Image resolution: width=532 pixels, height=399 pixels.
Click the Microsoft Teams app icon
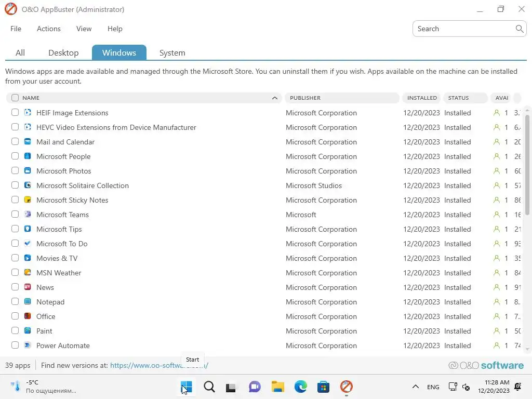tap(28, 214)
